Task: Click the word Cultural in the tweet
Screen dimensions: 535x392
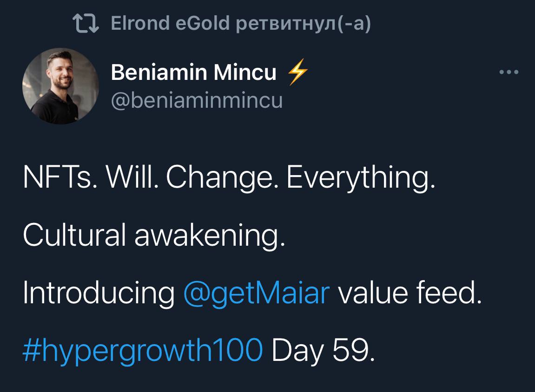Action: [x=73, y=237]
